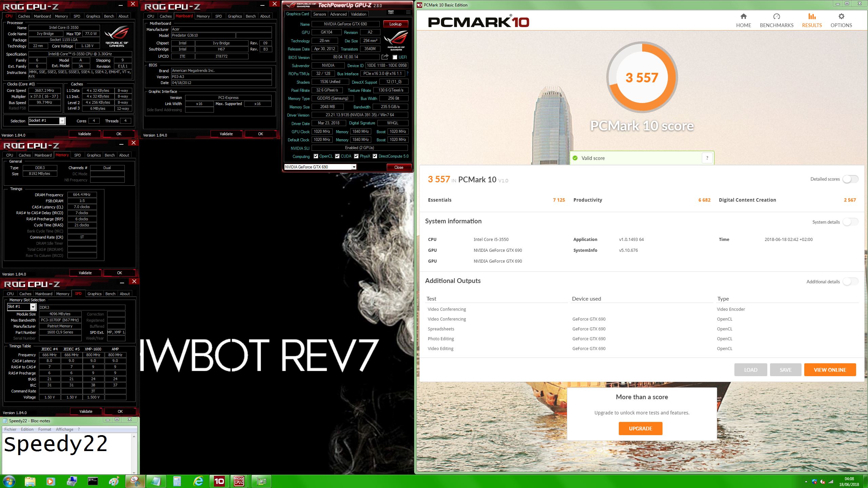This screenshot has height=488, width=868.
Task: Open the Notepad Format menu
Action: click(44, 429)
